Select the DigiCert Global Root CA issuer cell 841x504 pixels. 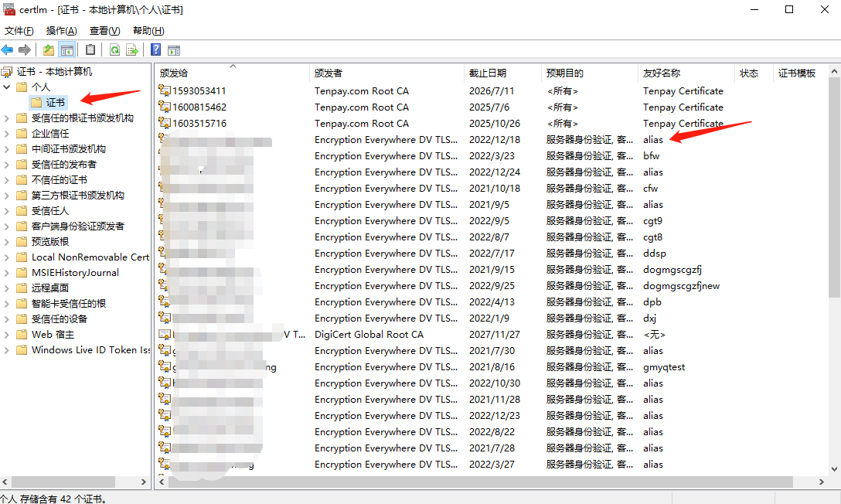click(x=369, y=335)
